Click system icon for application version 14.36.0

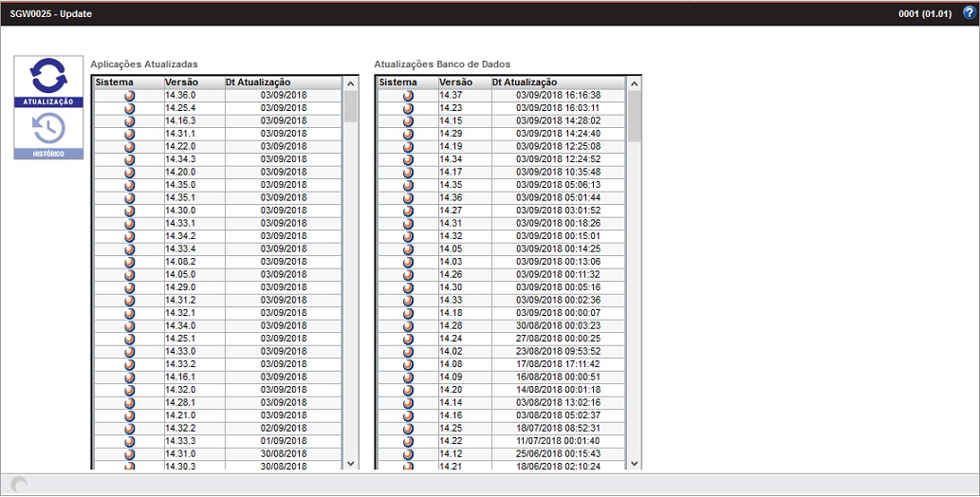[x=129, y=96]
